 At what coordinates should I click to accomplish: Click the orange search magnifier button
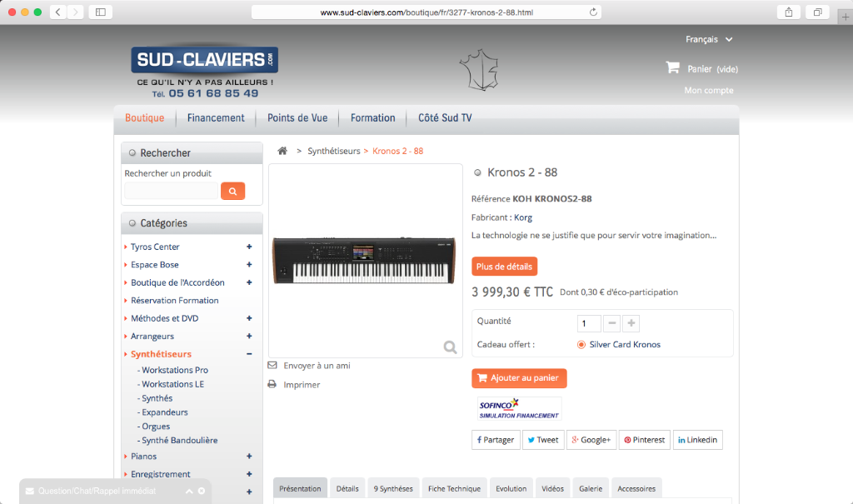(233, 191)
